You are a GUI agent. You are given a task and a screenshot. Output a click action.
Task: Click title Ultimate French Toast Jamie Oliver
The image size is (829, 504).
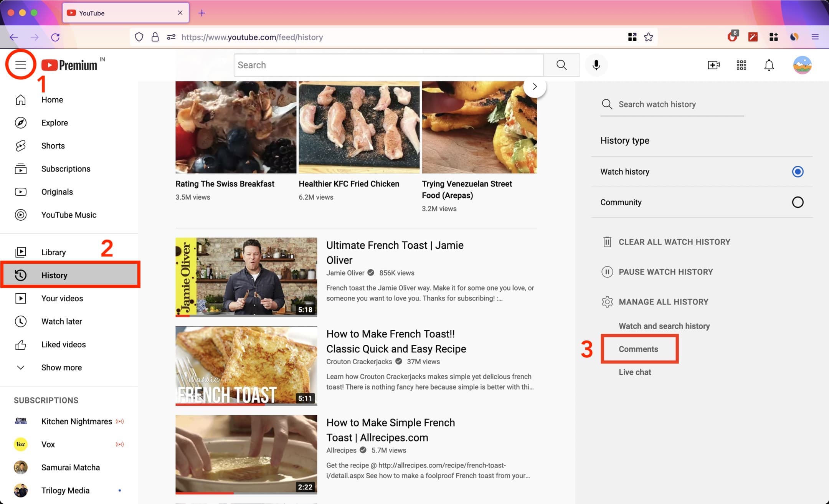pos(395,253)
